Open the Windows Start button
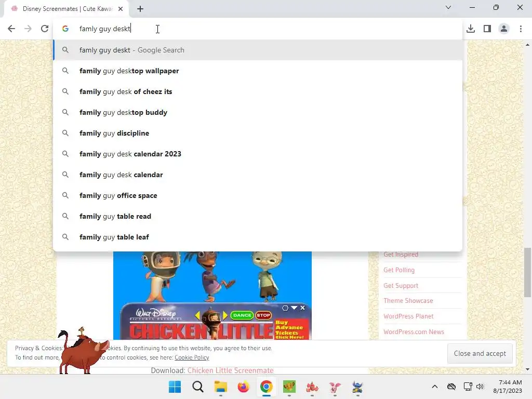Screen dimensions: 532x399 pos(175,387)
